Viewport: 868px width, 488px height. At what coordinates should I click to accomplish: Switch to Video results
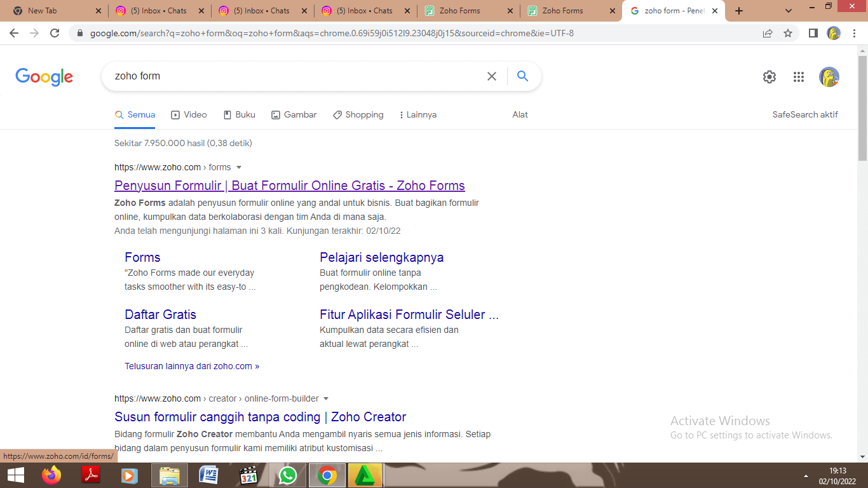point(189,115)
